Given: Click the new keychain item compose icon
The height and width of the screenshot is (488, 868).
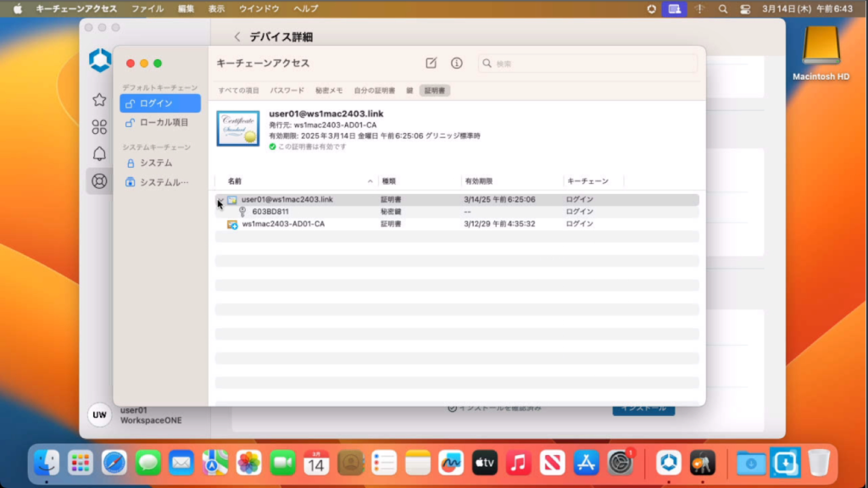Looking at the screenshot, I should pos(431,64).
